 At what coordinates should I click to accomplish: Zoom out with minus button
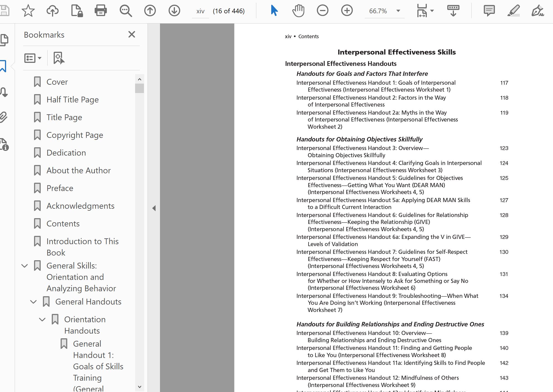click(322, 11)
